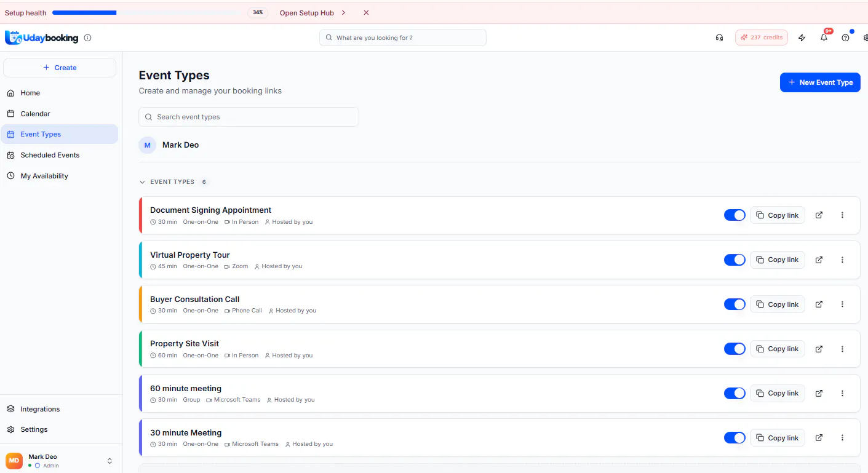Open Property Site Visit external link icon

pyautogui.click(x=819, y=349)
